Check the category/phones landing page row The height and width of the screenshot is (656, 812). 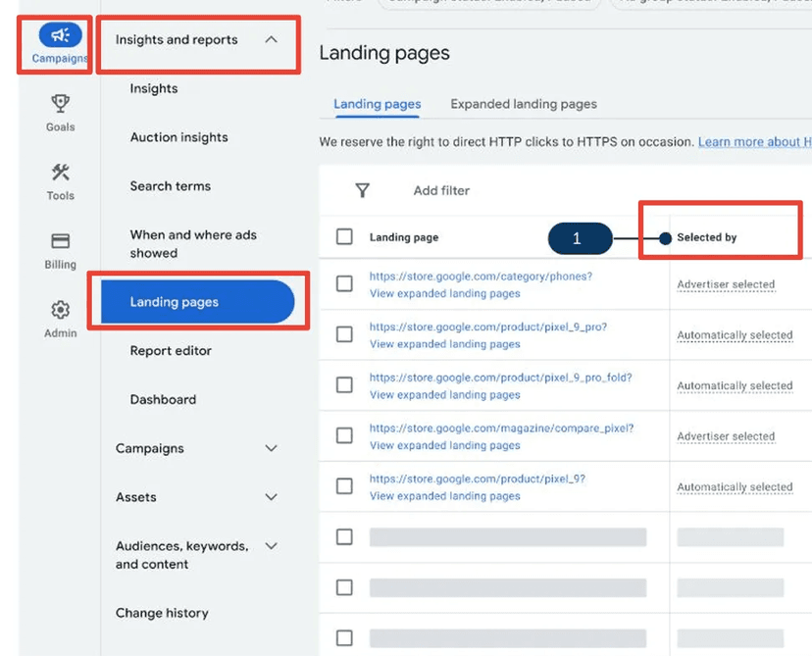[x=344, y=283]
